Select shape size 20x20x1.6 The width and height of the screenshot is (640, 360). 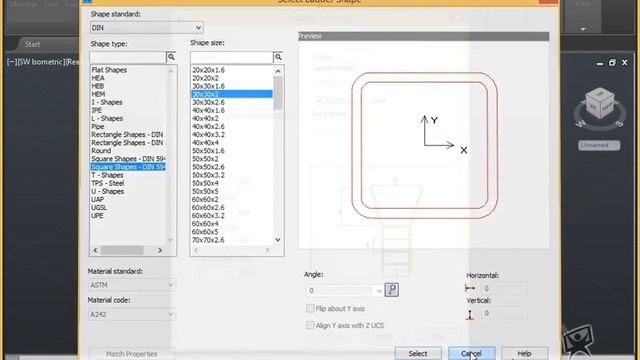click(x=209, y=70)
